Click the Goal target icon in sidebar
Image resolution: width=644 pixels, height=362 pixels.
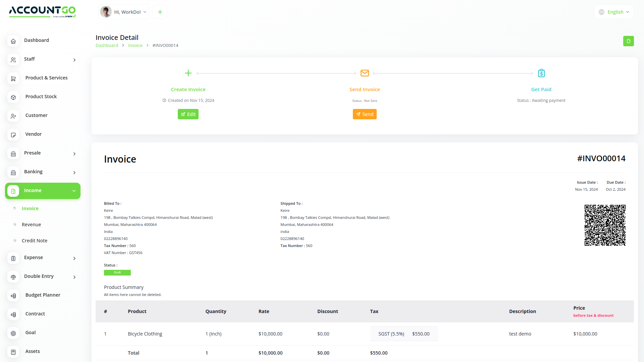click(13, 333)
